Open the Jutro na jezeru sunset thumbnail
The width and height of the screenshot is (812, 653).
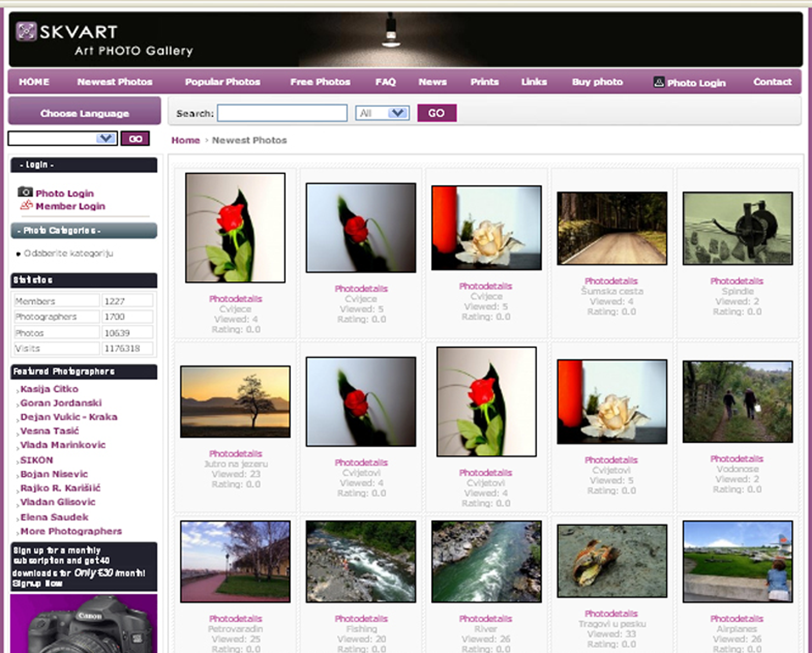coord(235,402)
